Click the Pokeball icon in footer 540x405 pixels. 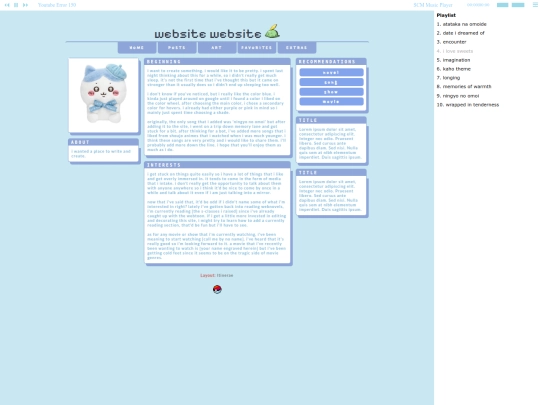click(x=217, y=289)
